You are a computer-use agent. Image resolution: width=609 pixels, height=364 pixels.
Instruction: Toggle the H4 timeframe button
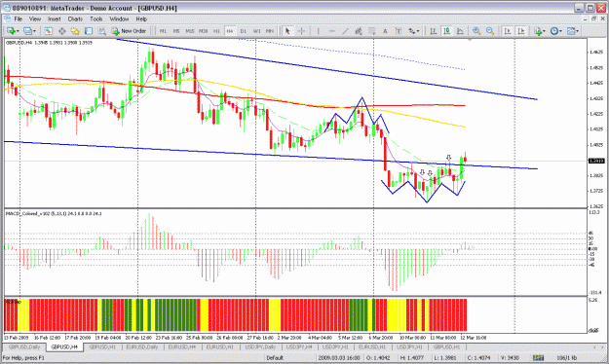pyautogui.click(x=230, y=31)
